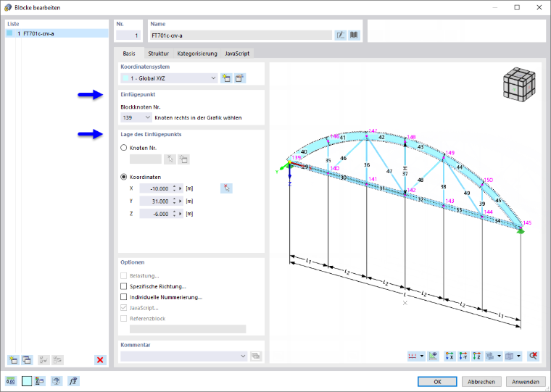551x392 pixels.
Task: Click the 3D navigation cube
Action: (519, 85)
